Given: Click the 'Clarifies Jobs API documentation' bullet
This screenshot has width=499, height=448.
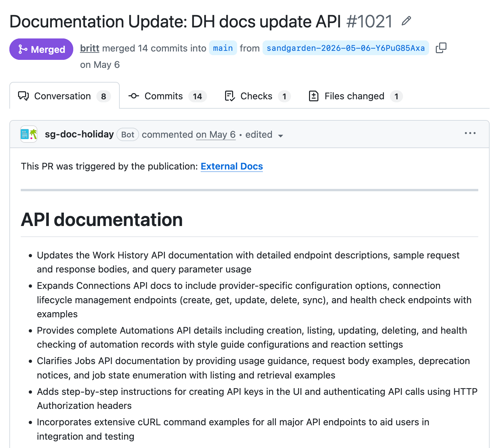Looking at the screenshot, I should pos(253,368).
